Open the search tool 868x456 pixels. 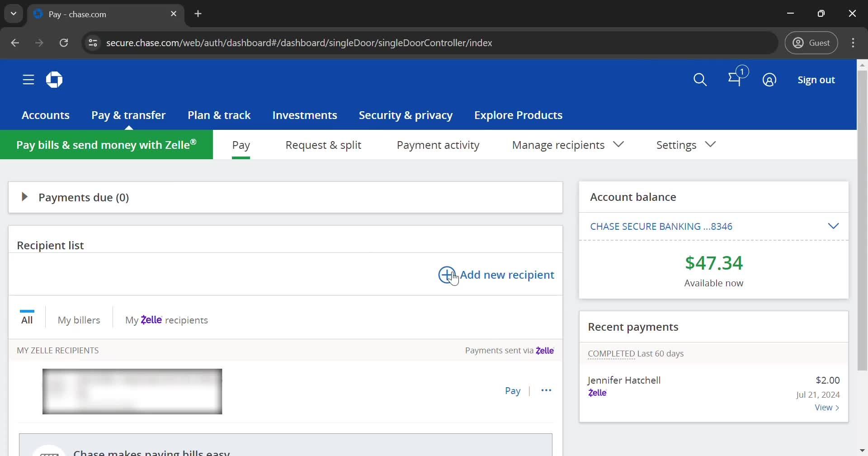[x=700, y=80]
